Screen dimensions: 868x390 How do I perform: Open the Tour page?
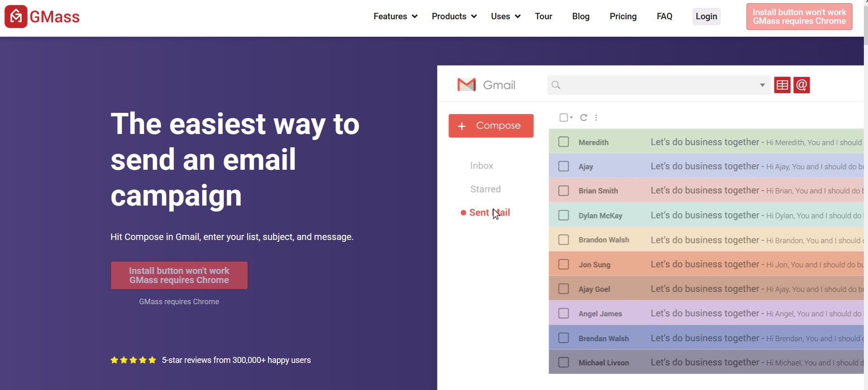tap(543, 17)
